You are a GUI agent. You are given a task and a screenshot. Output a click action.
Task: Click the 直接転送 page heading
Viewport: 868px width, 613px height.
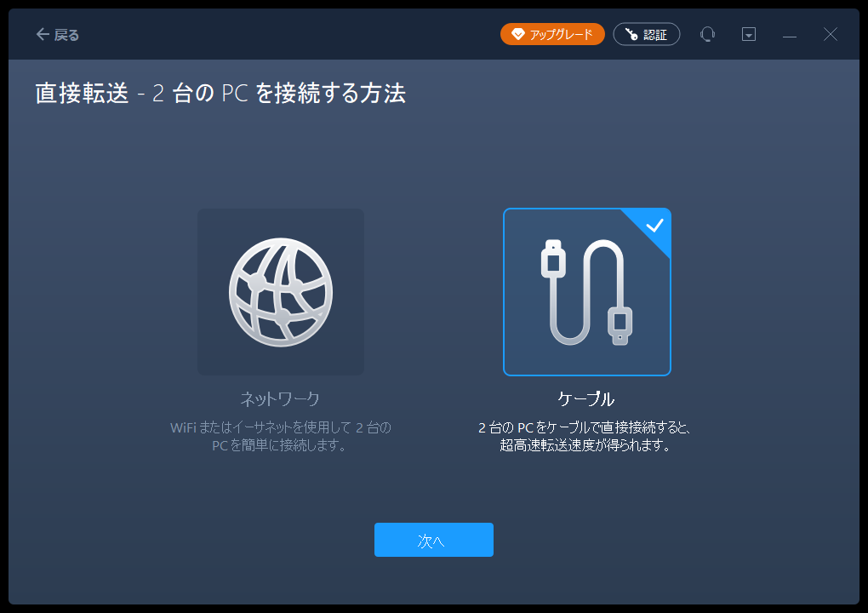click(x=220, y=93)
